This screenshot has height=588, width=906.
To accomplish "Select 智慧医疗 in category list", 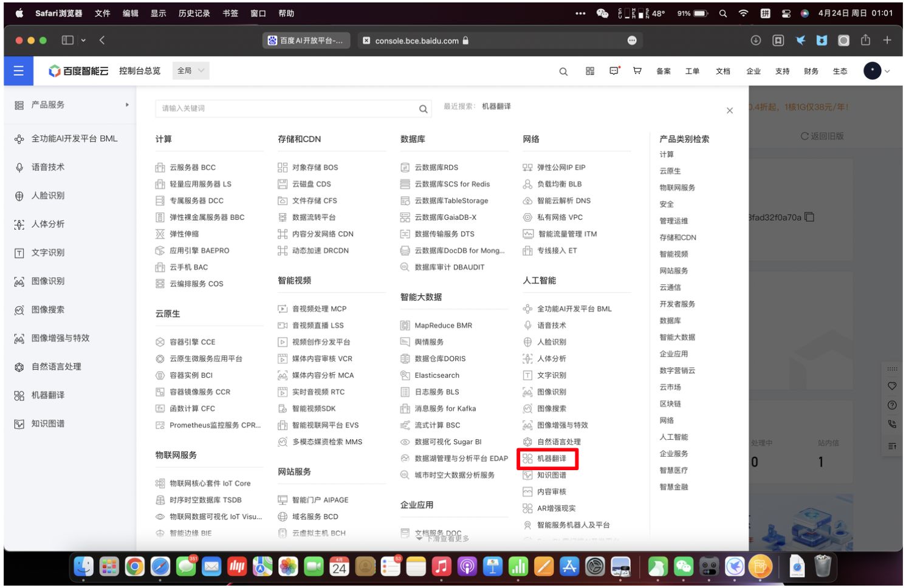I will point(674,470).
